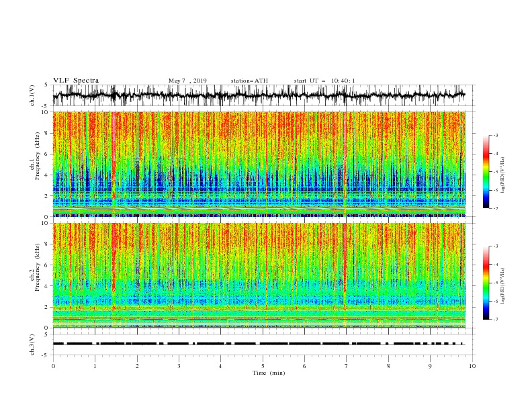532x411 pixels.
Task: Click the ch.1 voltage waveform trace
Action: coord(259,95)
